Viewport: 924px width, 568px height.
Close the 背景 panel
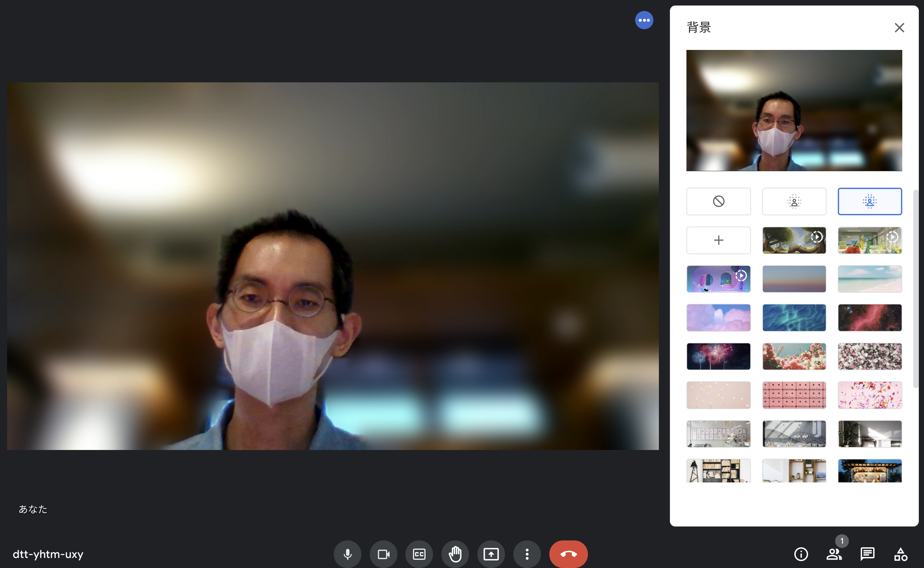[x=899, y=28]
